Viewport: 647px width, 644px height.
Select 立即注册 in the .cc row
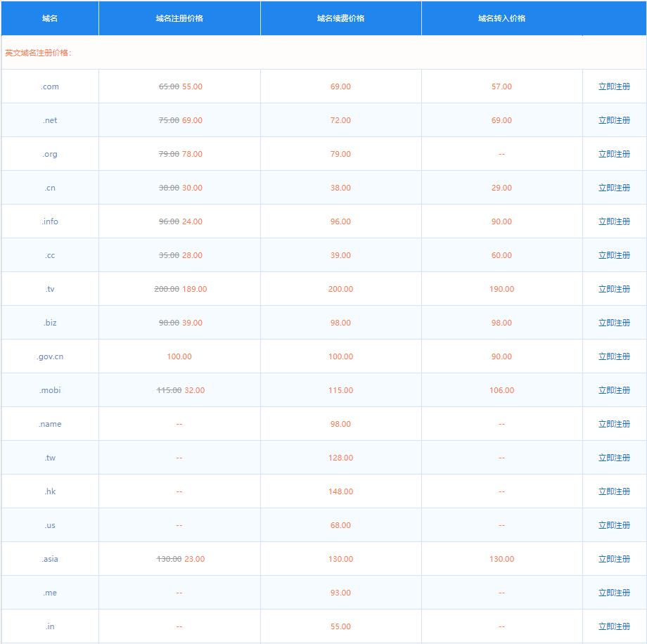(614, 255)
